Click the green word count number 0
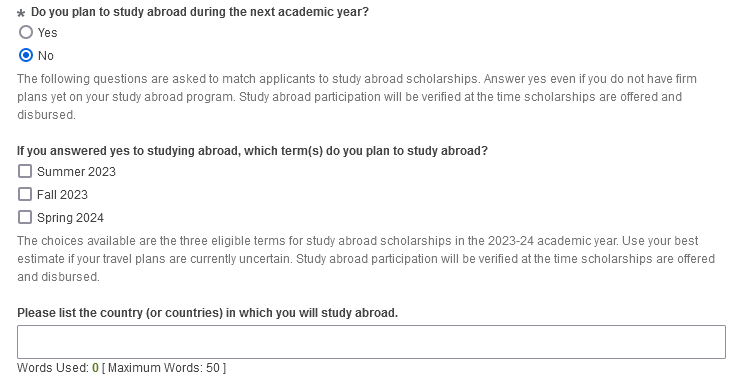Viewport: 741px width, 387px height. 95,368
